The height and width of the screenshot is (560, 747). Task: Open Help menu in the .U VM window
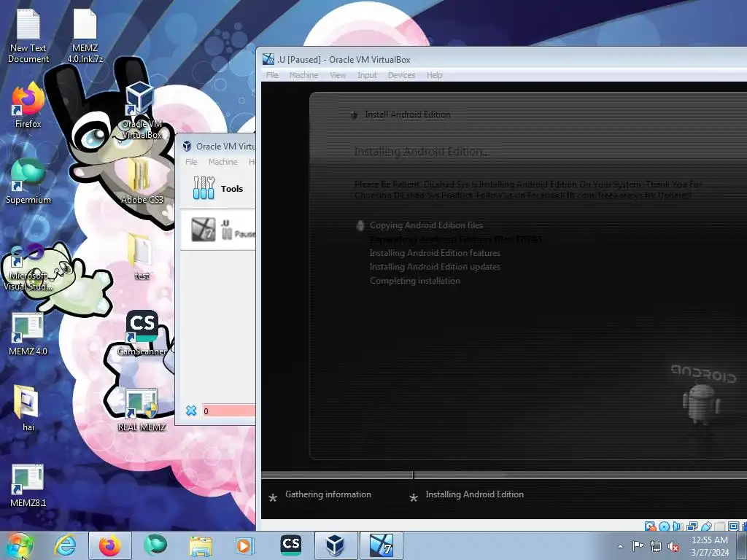[434, 75]
